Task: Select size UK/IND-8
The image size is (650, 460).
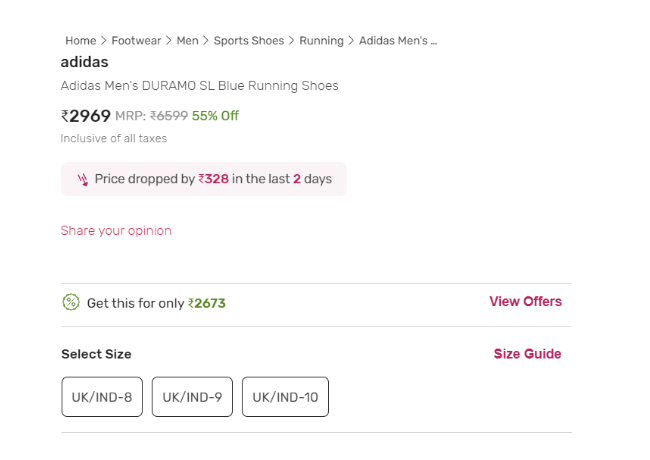Action: coord(102,397)
